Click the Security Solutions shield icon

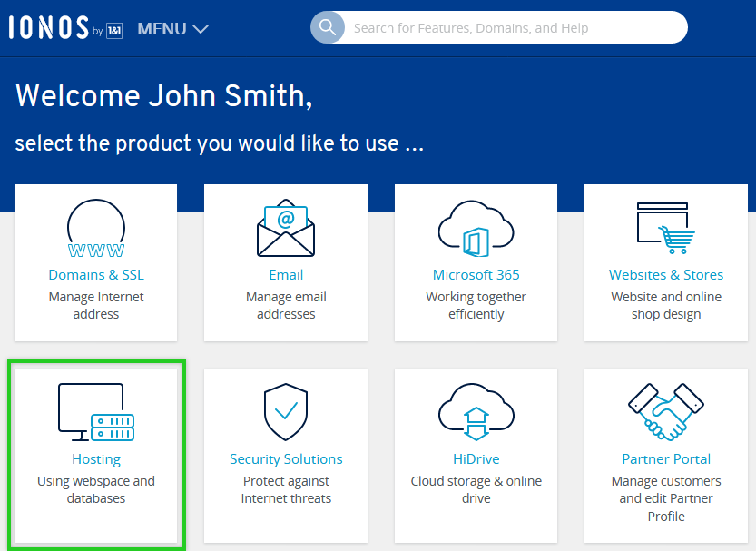[286, 412]
